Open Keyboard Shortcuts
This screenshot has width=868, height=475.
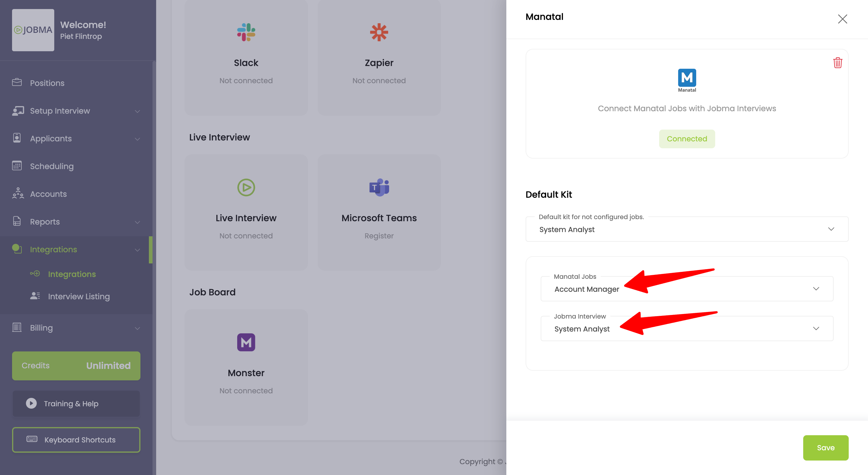76,440
